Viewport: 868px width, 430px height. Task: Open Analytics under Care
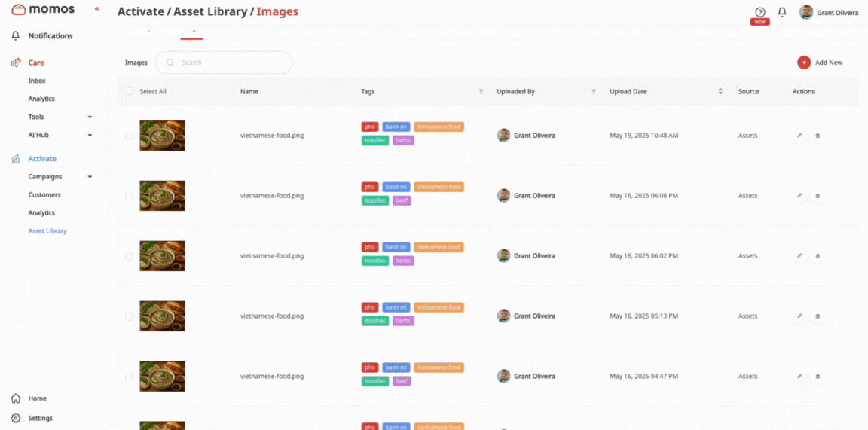(x=41, y=99)
